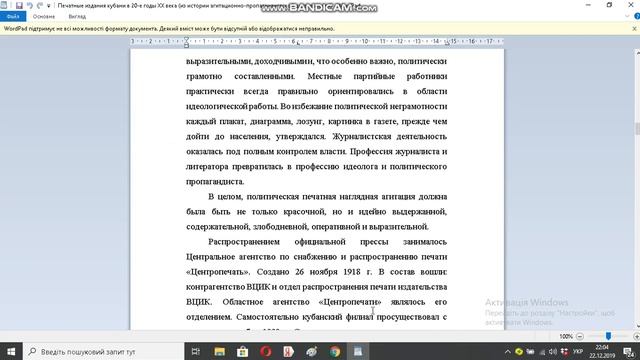Click the taskbar search box

104,351
